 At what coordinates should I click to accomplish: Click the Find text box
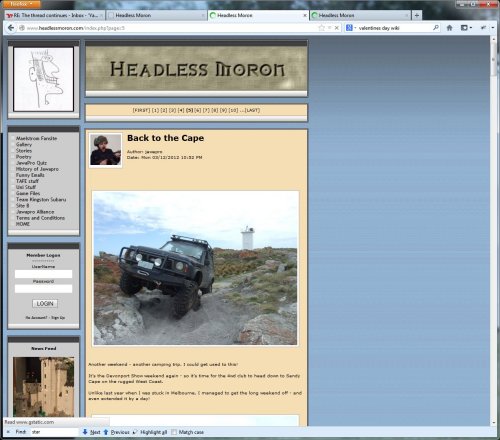pyautogui.click(x=54, y=432)
